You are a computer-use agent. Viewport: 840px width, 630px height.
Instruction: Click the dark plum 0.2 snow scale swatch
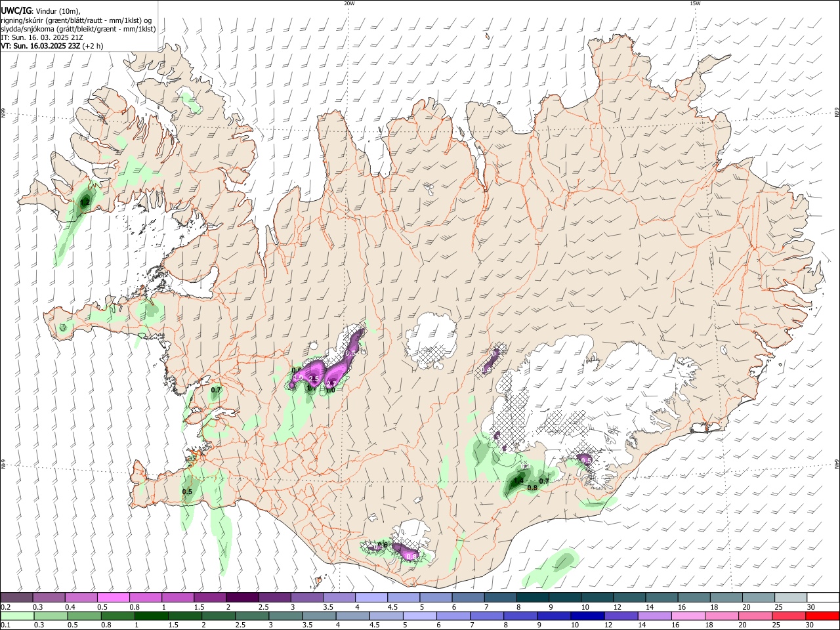click(x=16, y=598)
